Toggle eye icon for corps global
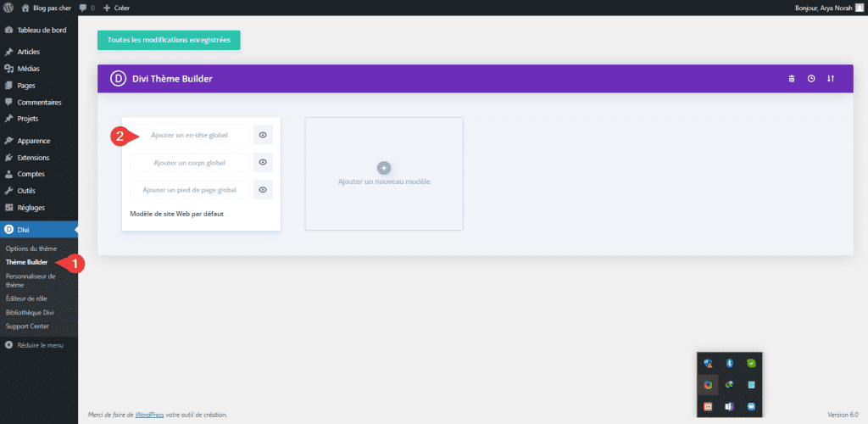 [x=263, y=162]
